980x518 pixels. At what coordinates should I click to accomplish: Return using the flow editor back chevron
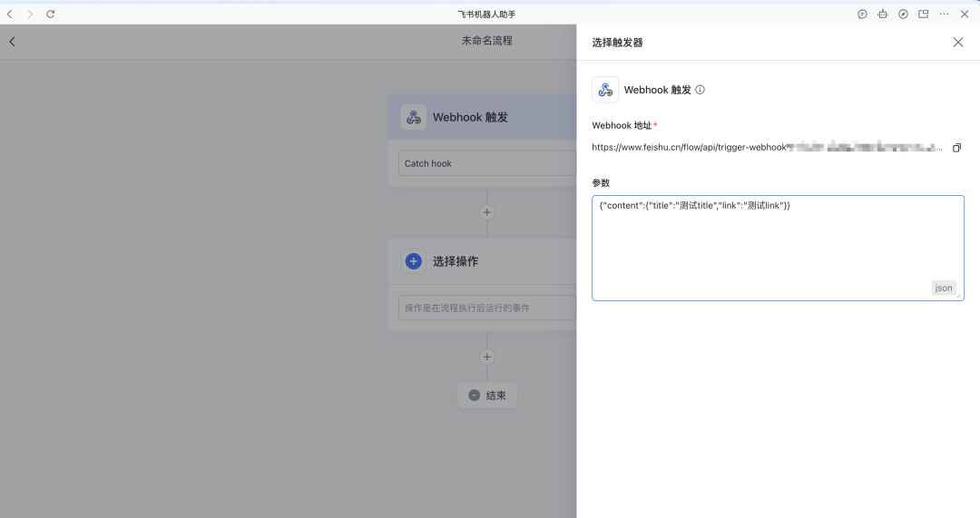click(x=12, y=42)
